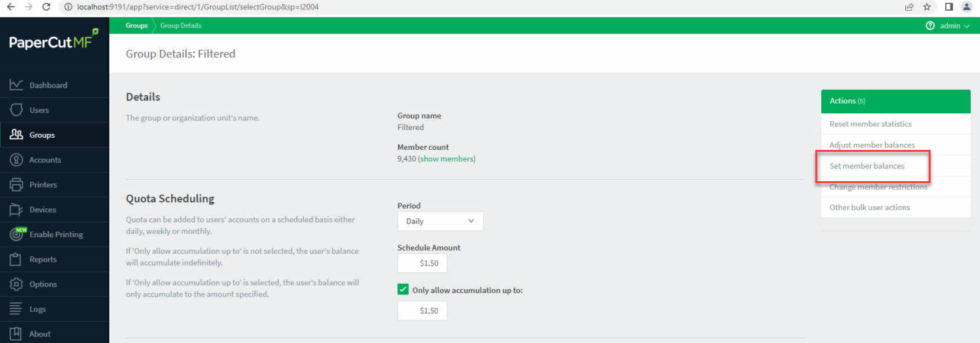Open Printers via the printer icon
The height and width of the screenshot is (343, 980).
coord(17,184)
